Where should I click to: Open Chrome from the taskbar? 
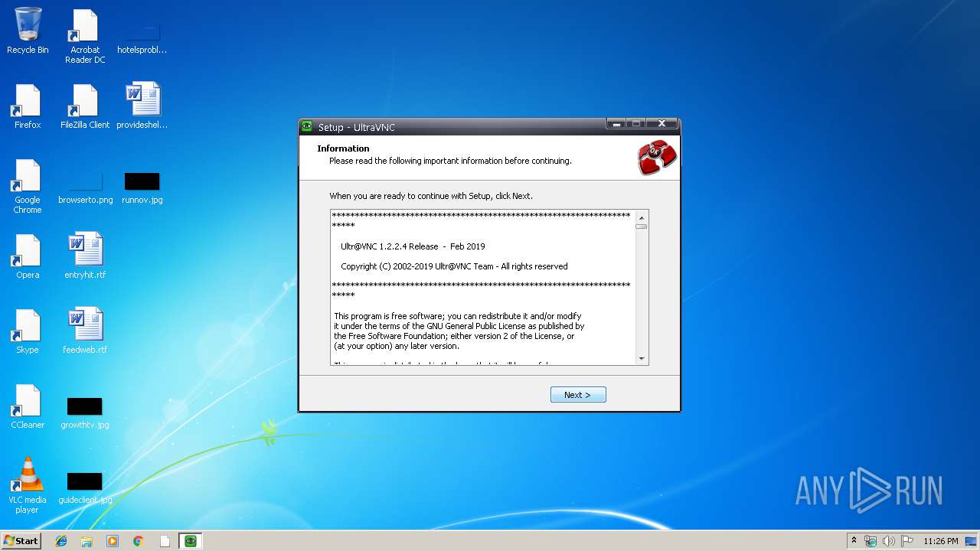click(139, 541)
